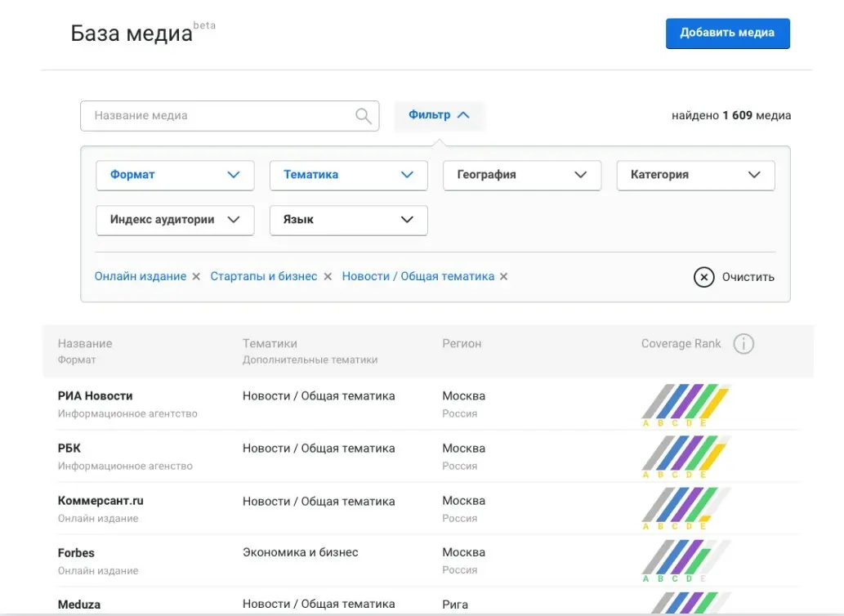Image resolution: width=844 pixels, height=616 pixels.
Task: Click Forbes coverage rank chart
Action: tap(686, 561)
